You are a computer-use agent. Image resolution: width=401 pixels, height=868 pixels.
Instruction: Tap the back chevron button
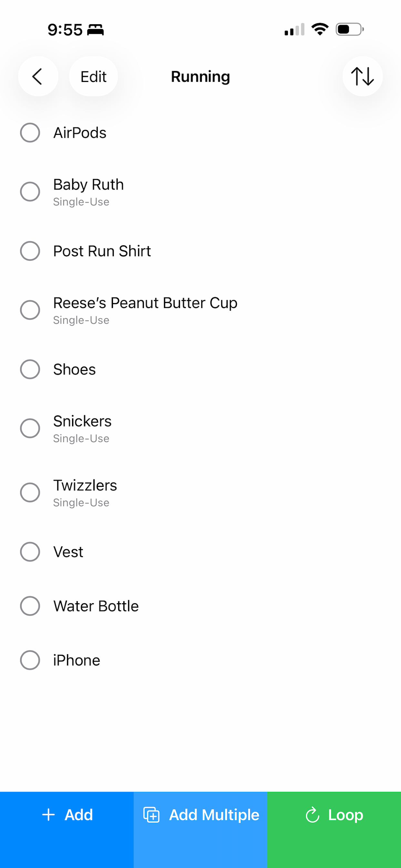coord(38,77)
